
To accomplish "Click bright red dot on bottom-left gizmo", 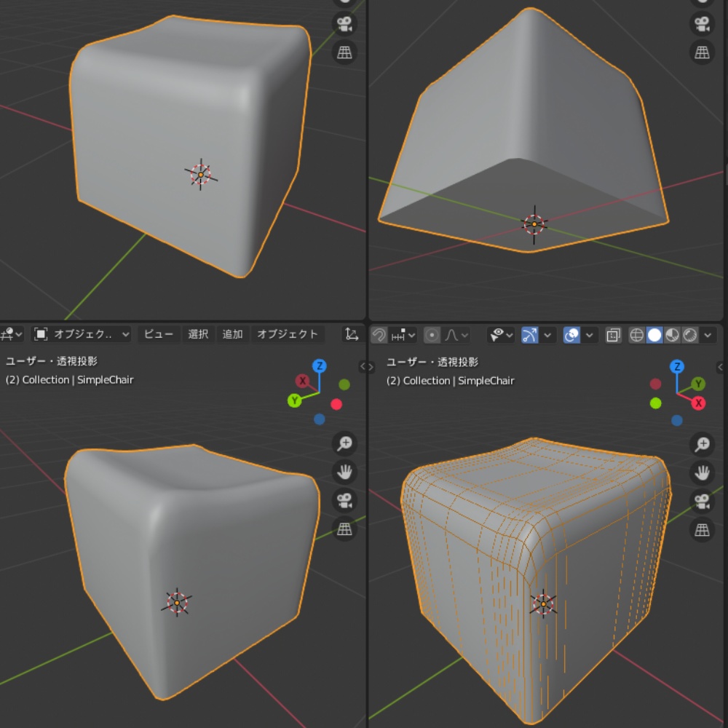I will (336, 404).
